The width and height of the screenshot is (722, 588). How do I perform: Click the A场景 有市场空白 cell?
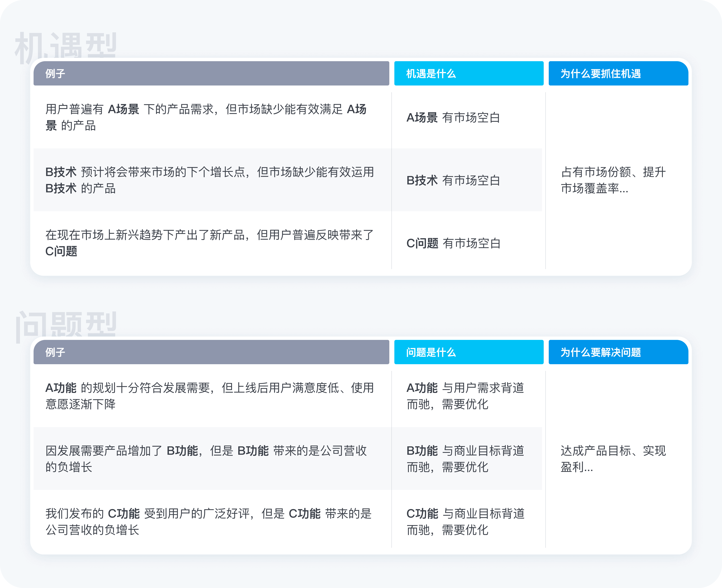[x=453, y=118]
